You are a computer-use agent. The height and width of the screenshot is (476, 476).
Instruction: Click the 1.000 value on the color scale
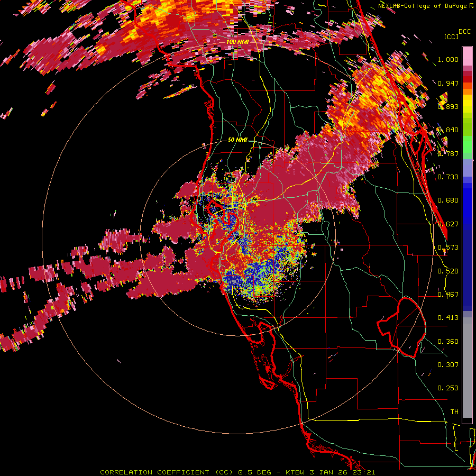448,59
